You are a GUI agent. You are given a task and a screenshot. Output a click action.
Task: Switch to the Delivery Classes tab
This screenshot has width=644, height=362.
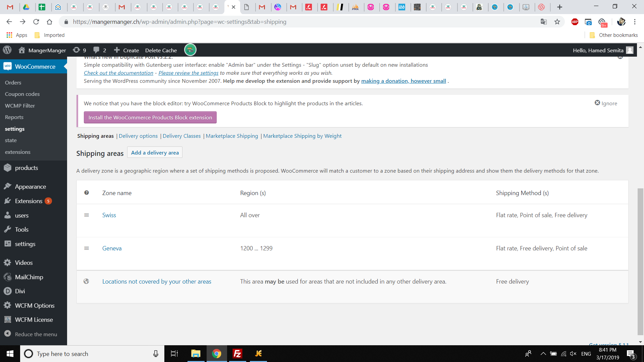click(181, 136)
